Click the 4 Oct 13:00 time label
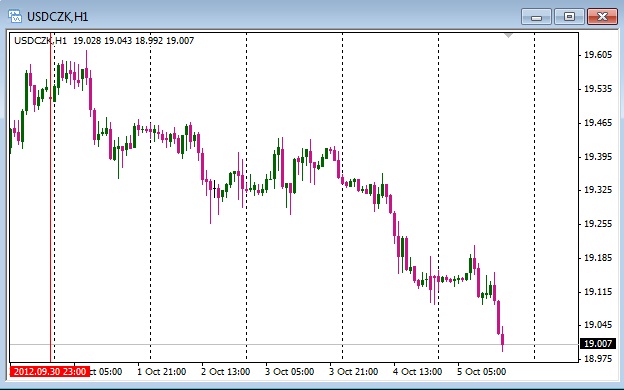This screenshot has width=624, height=390. tap(417, 372)
